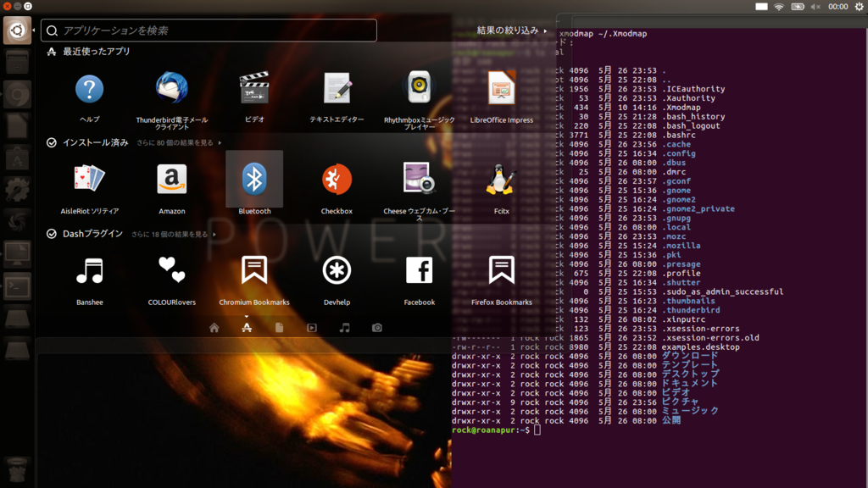
Task: Click .gnome2_private in the terminal
Action: click(x=698, y=208)
